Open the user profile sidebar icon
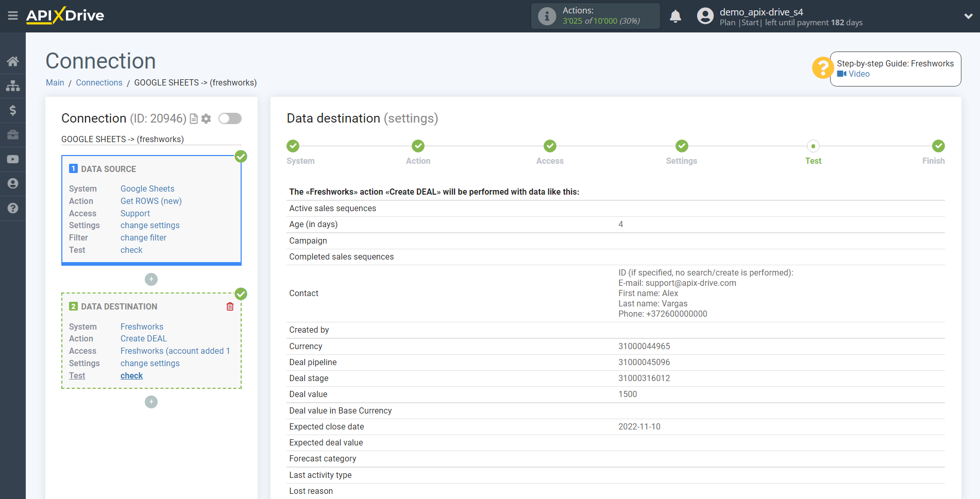Viewport: 980px width, 499px height. pyautogui.click(x=13, y=183)
